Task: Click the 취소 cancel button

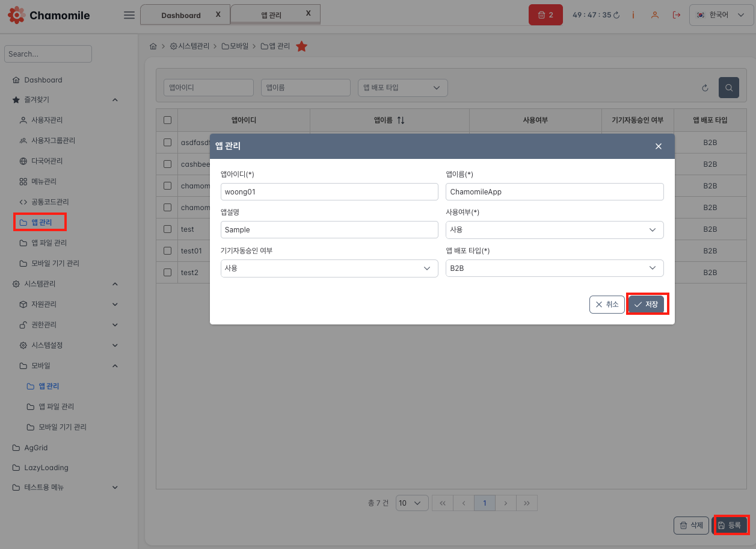Action: click(607, 305)
